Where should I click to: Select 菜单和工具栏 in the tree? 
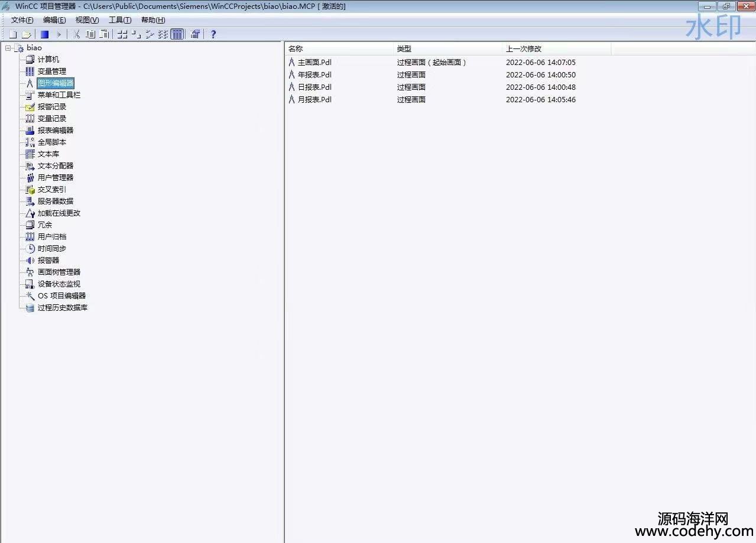click(x=59, y=95)
